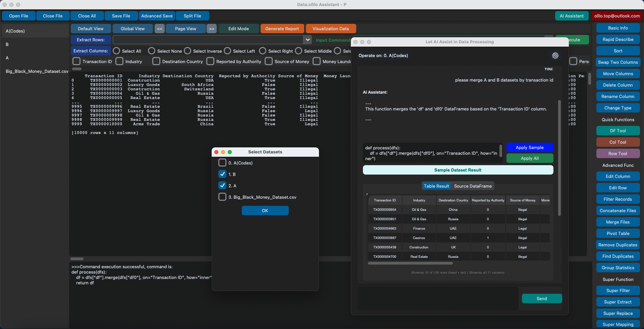Open Visualization Data
Image resolution: width=644 pixels, height=329 pixels.
(x=330, y=29)
